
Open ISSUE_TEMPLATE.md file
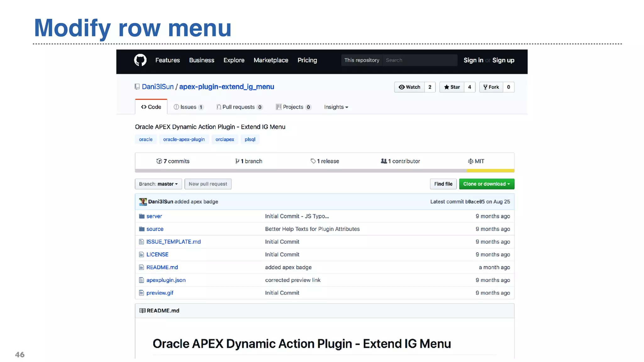[173, 242]
